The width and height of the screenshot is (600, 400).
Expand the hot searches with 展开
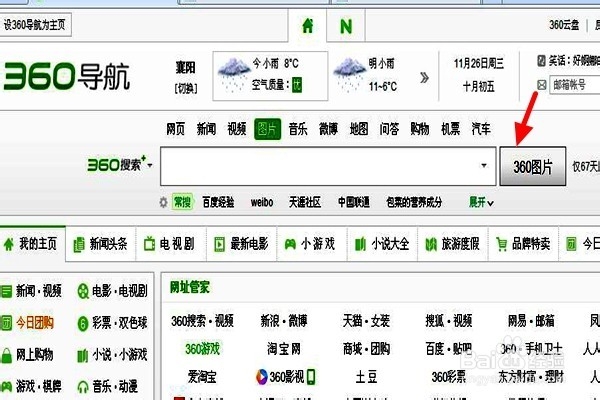tap(481, 202)
